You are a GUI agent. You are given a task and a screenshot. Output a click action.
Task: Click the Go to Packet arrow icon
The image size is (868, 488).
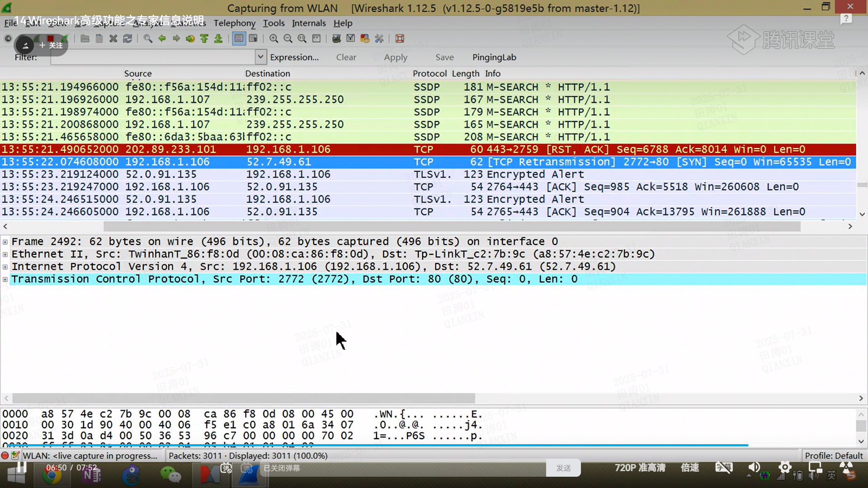tap(190, 38)
